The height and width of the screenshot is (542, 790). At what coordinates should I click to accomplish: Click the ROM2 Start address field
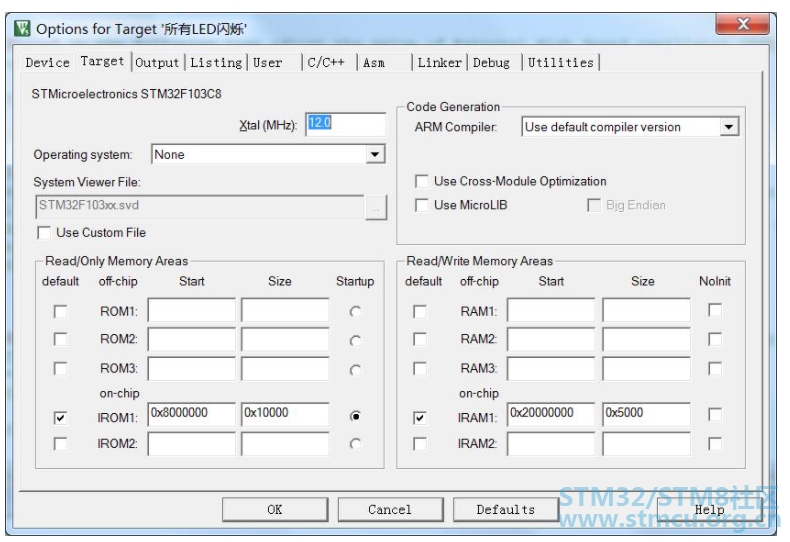pyautogui.click(x=191, y=339)
